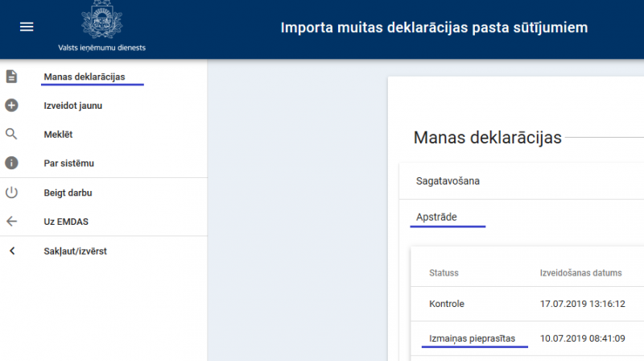Click the date 17.07.2019 13:16:12
This screenshot has height=361, width=644.
pos(582,304)
